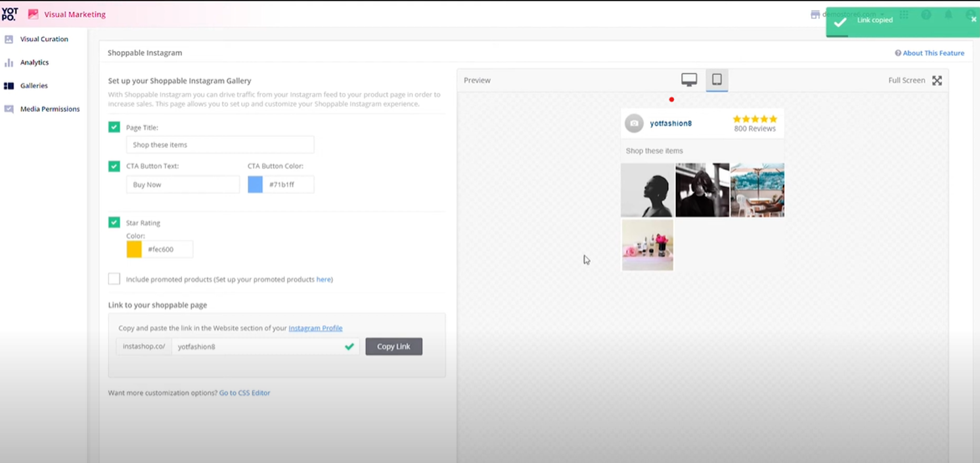Open Analytics in sidebar
Image resolution: width=980 pixels, height=463 pixels.
[x=34, y=62]
